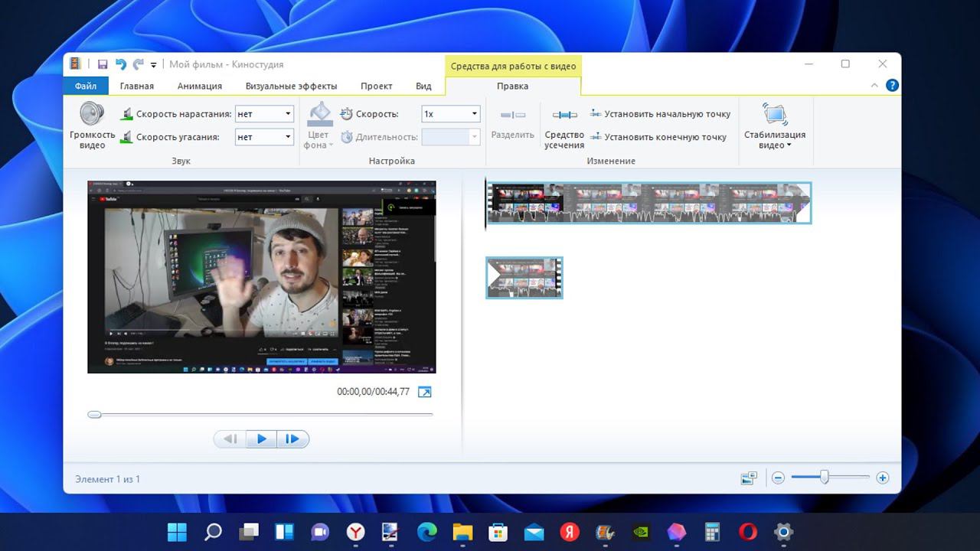The width and height of the screenshot is (980, 551).
Task: Expand the video speed 1x dropdown
Action: [x=474, y=114]
